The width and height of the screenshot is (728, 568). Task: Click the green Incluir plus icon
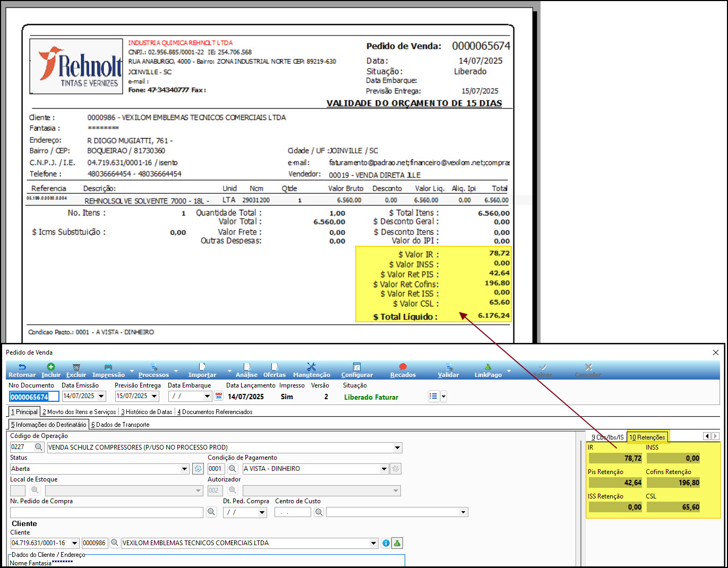(x=51, y=367)
